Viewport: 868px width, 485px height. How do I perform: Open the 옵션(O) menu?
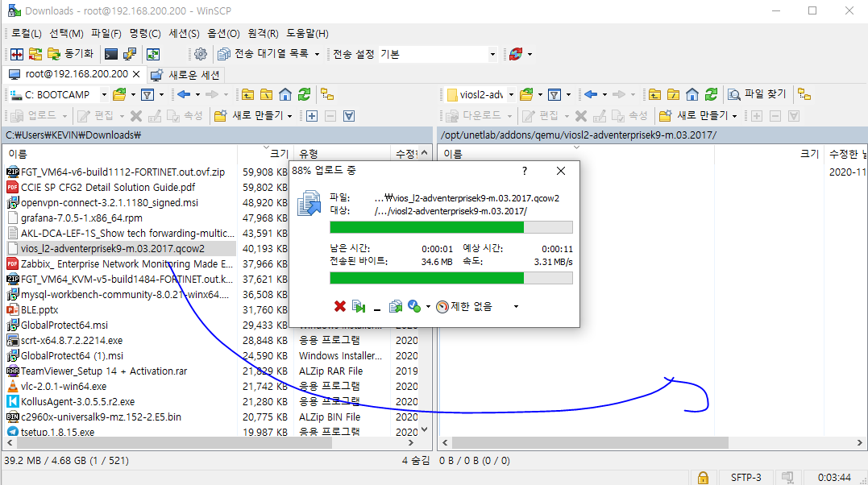[x=223, y=33]
